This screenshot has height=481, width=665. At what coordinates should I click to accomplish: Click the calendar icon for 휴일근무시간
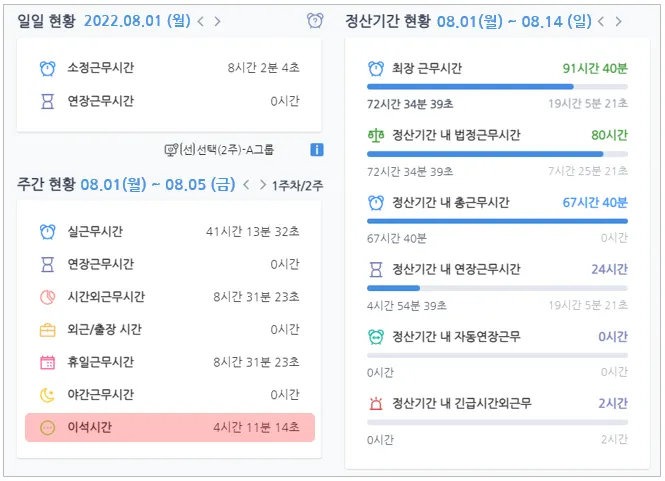point(47,362)
